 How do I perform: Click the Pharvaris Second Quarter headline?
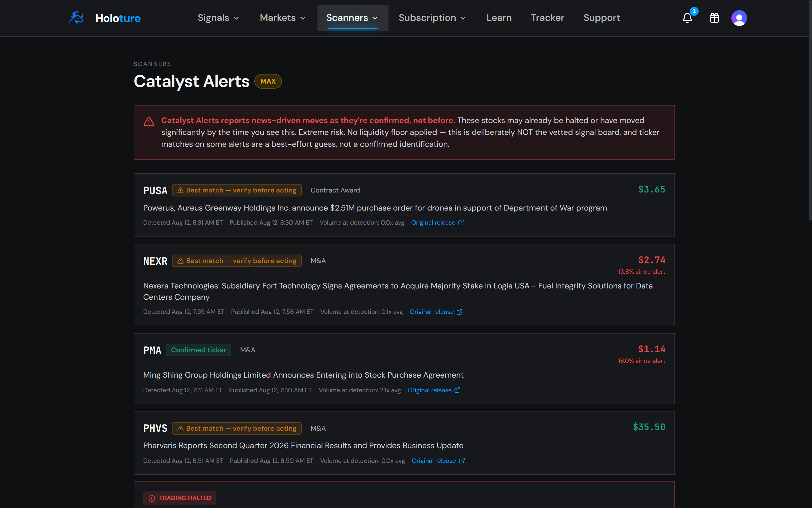303,446
